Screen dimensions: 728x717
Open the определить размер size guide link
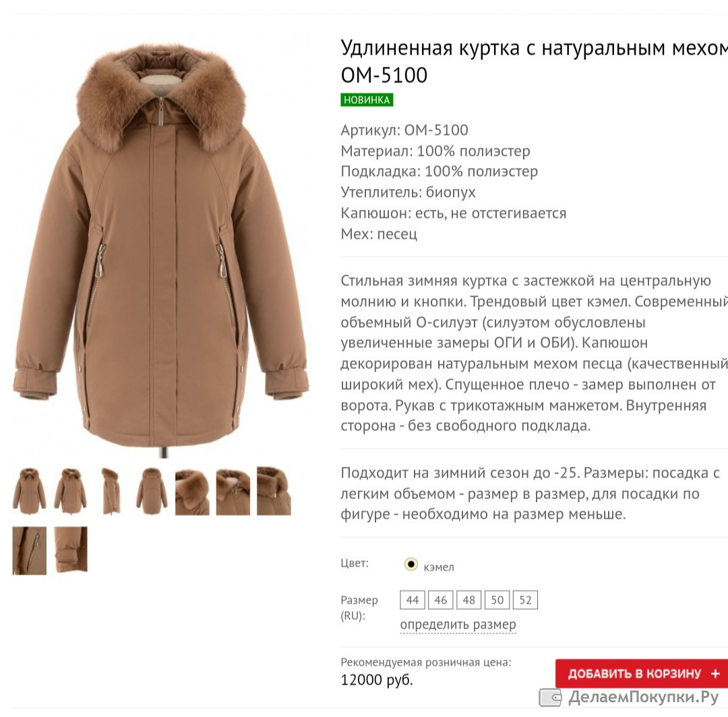(458, 625)
